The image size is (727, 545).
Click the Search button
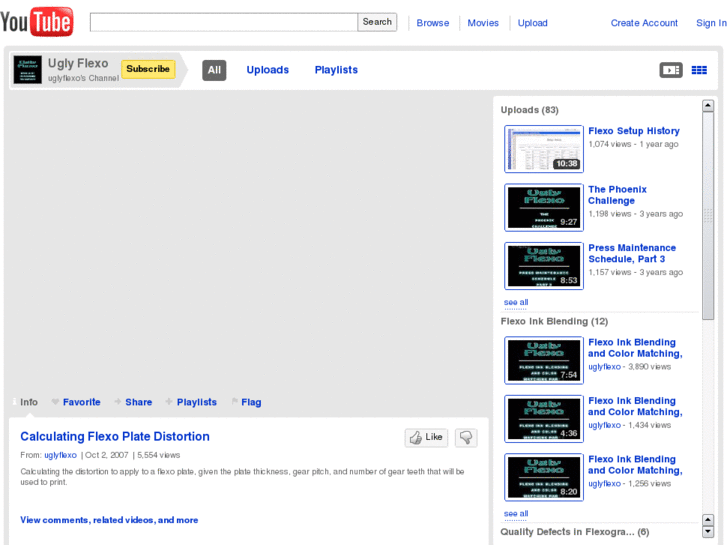[x=377, y=22]
